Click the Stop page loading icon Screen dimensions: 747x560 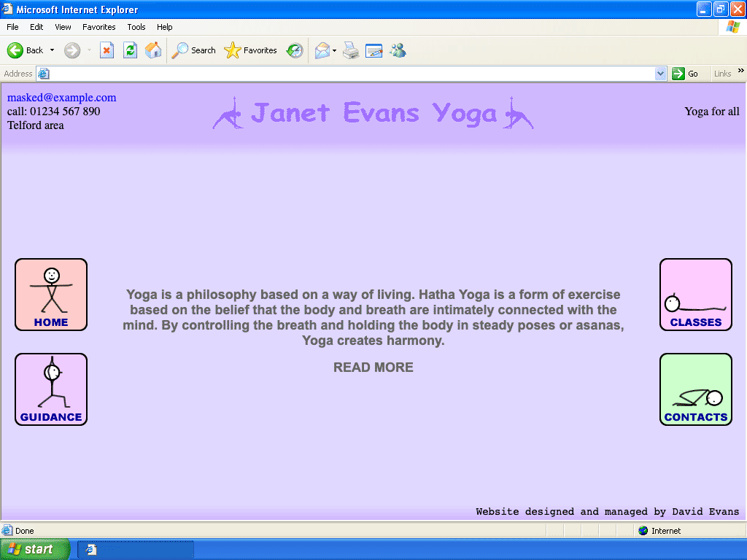(x=107, y=50)
